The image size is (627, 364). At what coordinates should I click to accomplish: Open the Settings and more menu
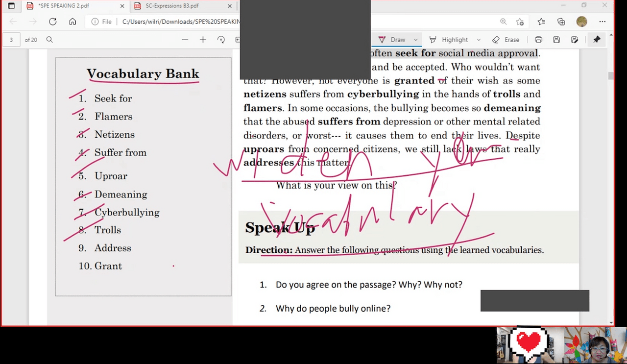[x=603, y=22]
